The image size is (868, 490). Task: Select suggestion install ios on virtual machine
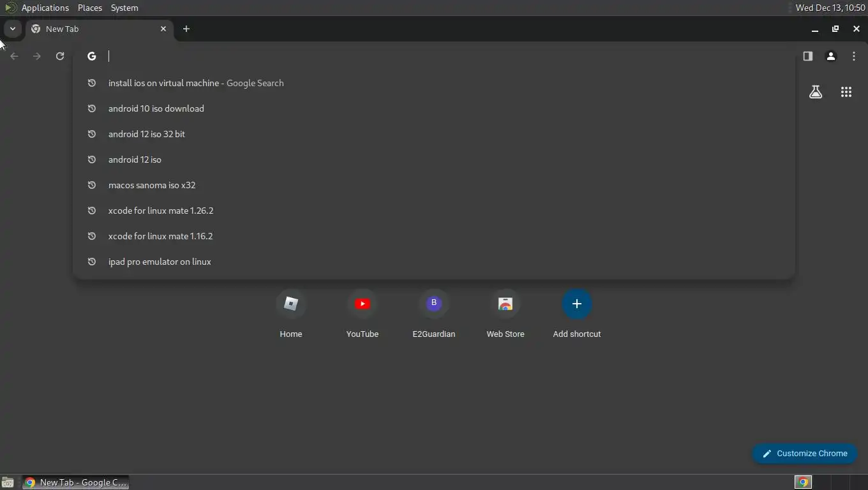434,83
